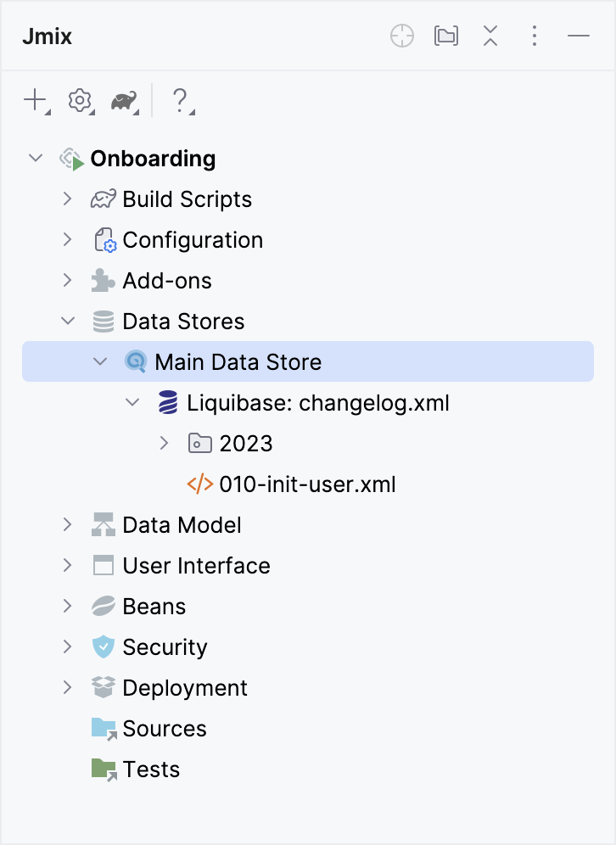Image resolution: width=616 pixels, height=845 pixels.
Task: Click the locate opened file crosshair icon
Action: [401, 36]
